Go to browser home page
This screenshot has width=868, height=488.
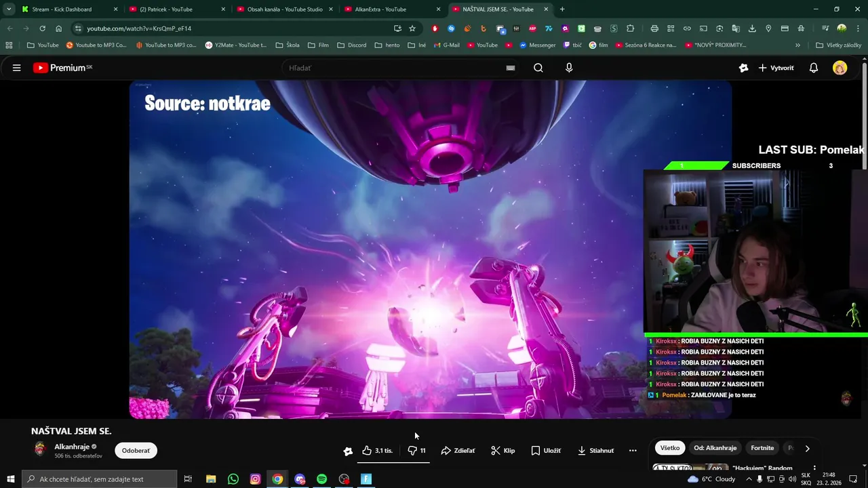(x=59, y=28)
